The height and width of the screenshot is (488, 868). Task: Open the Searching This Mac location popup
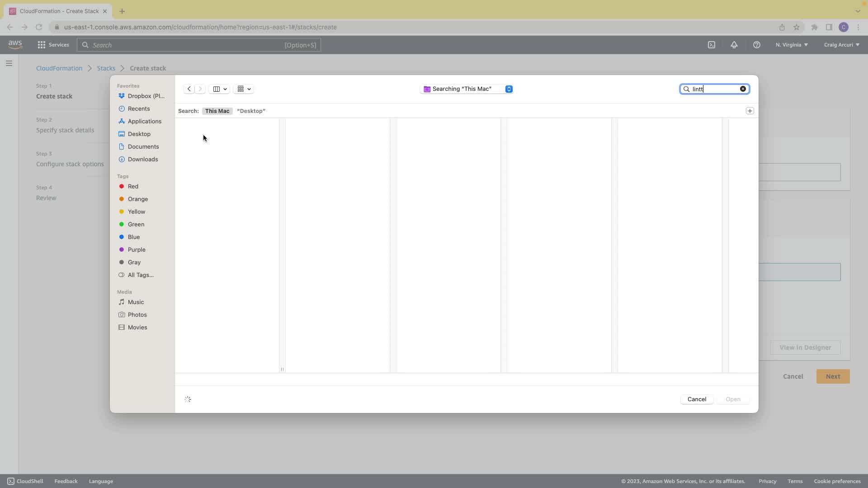tap(467, 89)
